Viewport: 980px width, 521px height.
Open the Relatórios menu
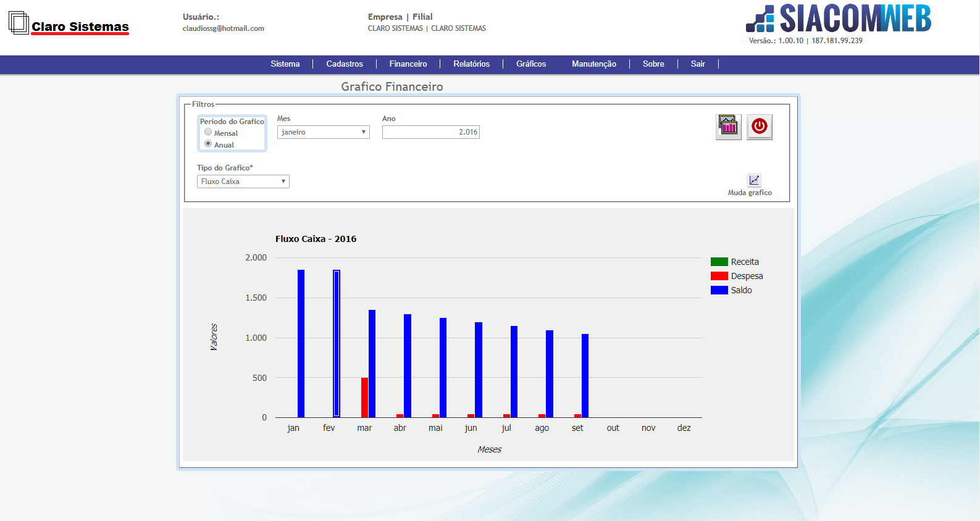point(472,64)
